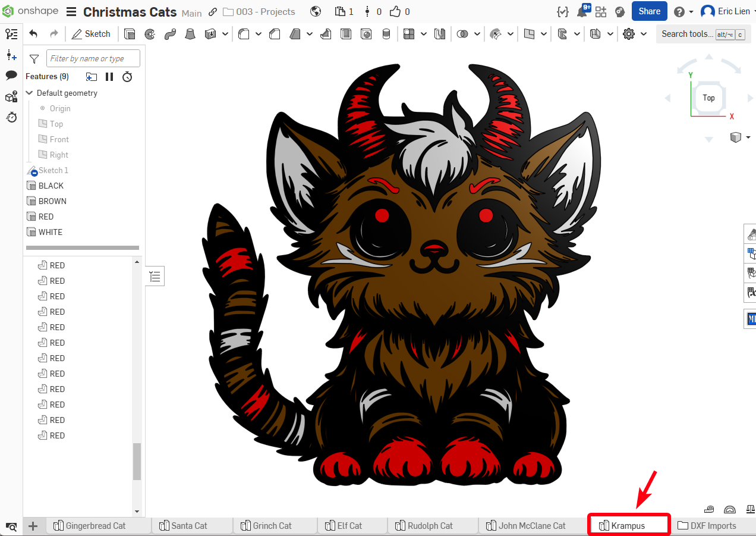The height and width of the screenshot is (536, 756).
Task: Click the filter funnel icon
Action: (34, 58)
